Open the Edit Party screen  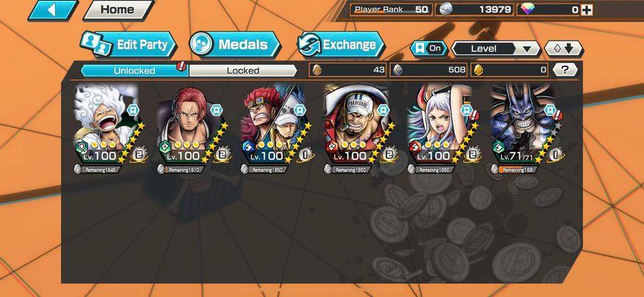(x=128, y=44)
